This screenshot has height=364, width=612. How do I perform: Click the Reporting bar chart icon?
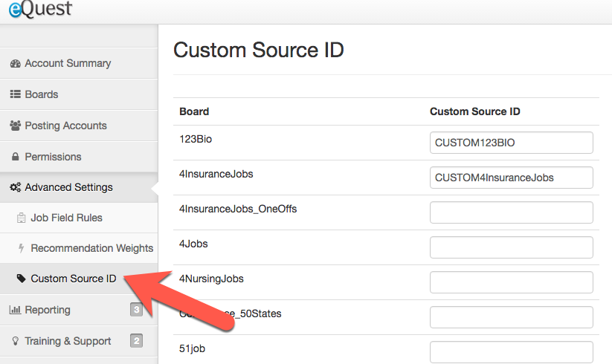[x=15, y=310]
